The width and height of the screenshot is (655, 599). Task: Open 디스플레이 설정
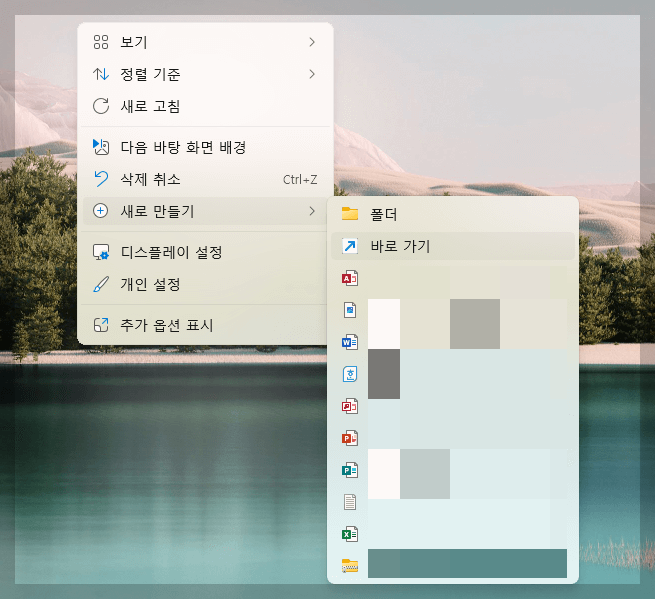(x=205, y=252)
